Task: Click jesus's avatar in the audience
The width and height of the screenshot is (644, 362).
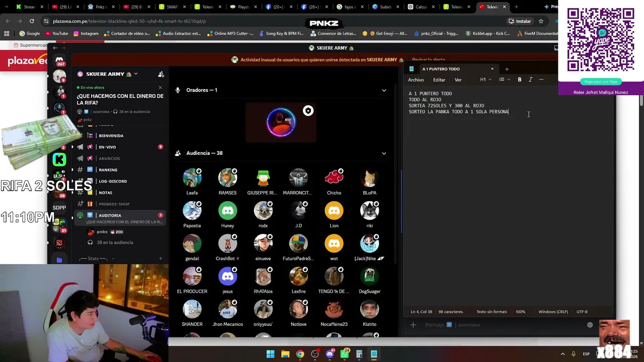Action: (x=227, y=277)
